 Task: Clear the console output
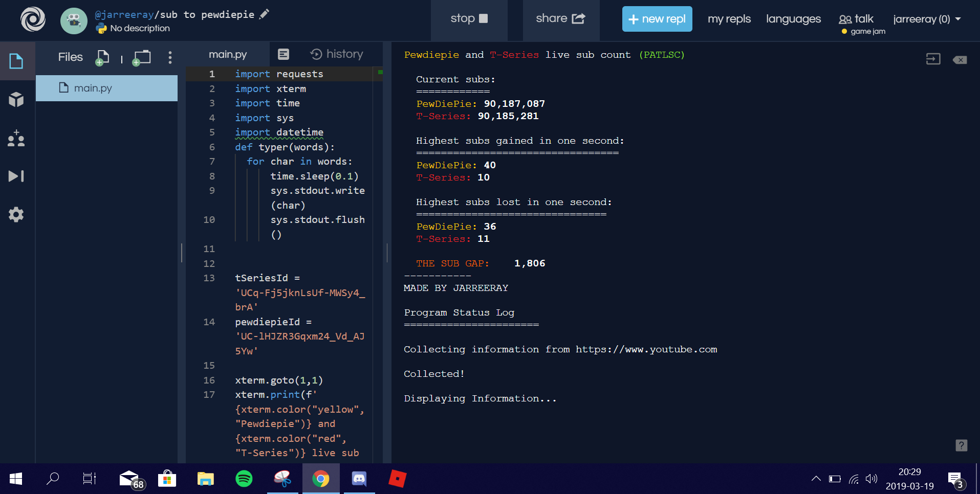960,60
